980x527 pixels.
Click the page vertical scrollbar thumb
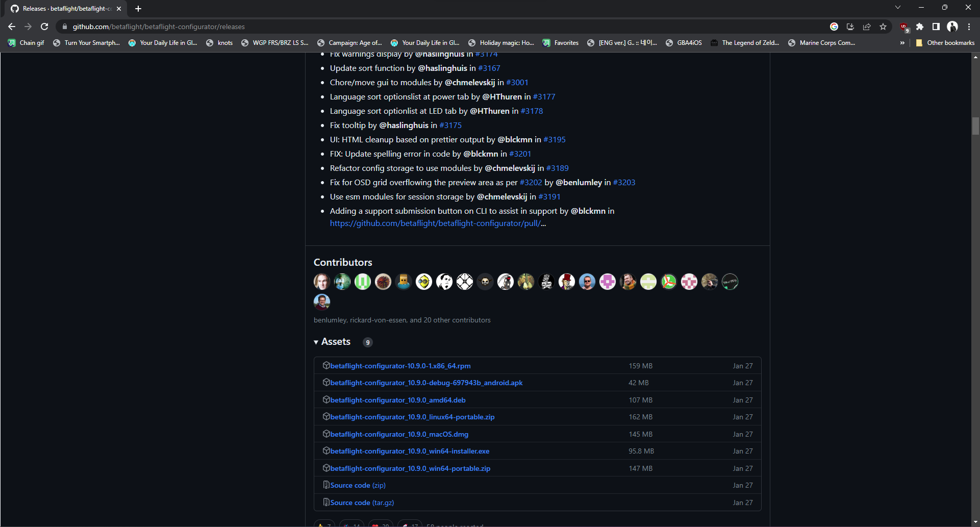(975, 126)
